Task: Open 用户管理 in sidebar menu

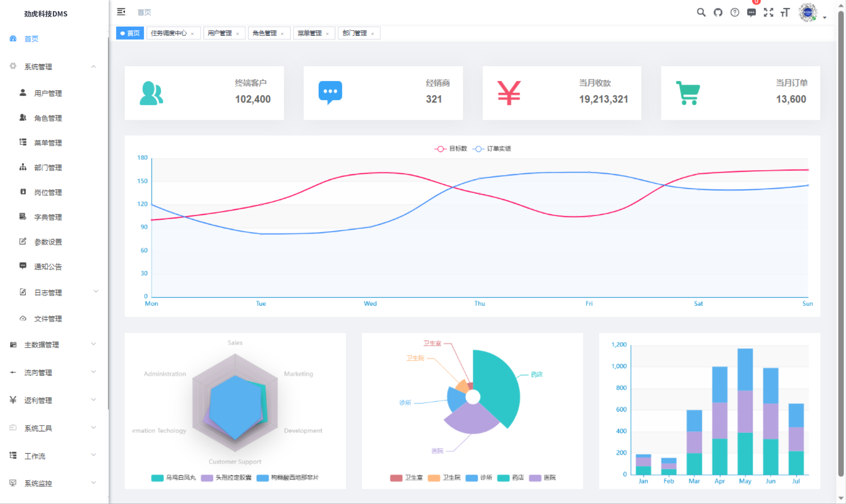Action: pyautogui.click(x=48, y=93)
